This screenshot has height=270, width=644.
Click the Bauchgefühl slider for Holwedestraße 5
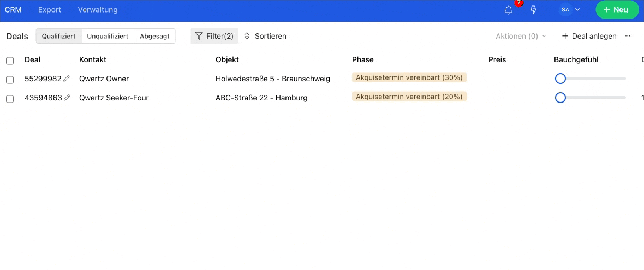click(x=590, y=79)
